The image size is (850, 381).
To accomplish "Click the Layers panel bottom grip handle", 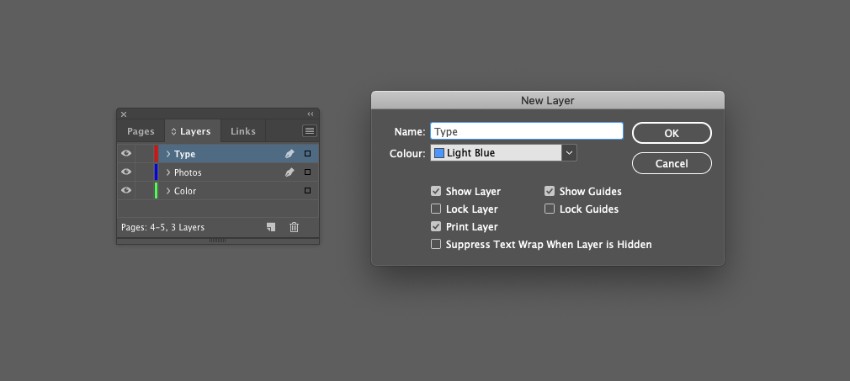I will (218, 241).
